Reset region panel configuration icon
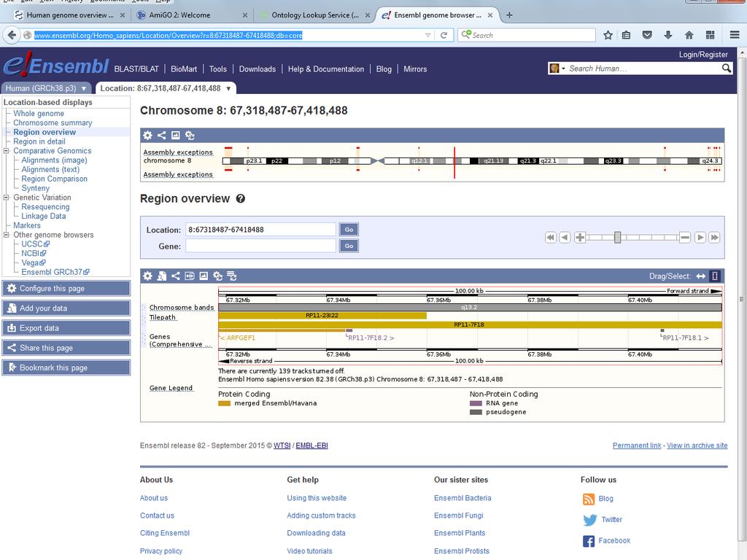This screenshot has width=747, height=560. (x=217, y=276)
